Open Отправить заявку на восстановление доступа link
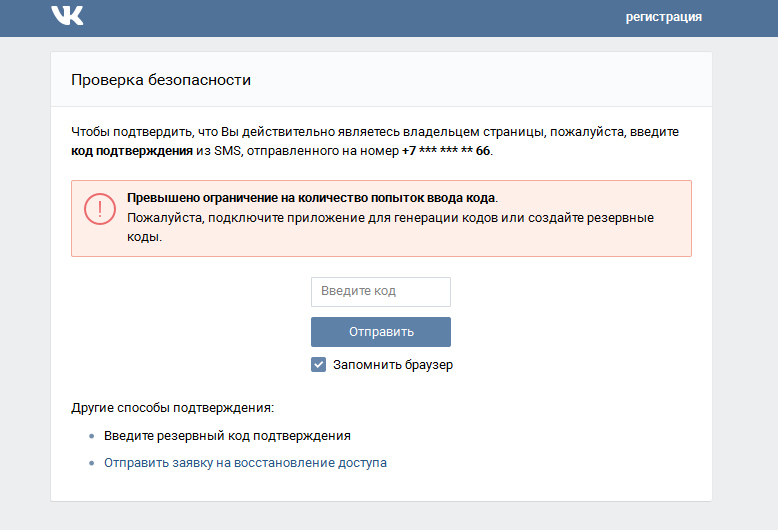Image resolution: width=778 pixels, height=530 pixels. pos(245,463)
